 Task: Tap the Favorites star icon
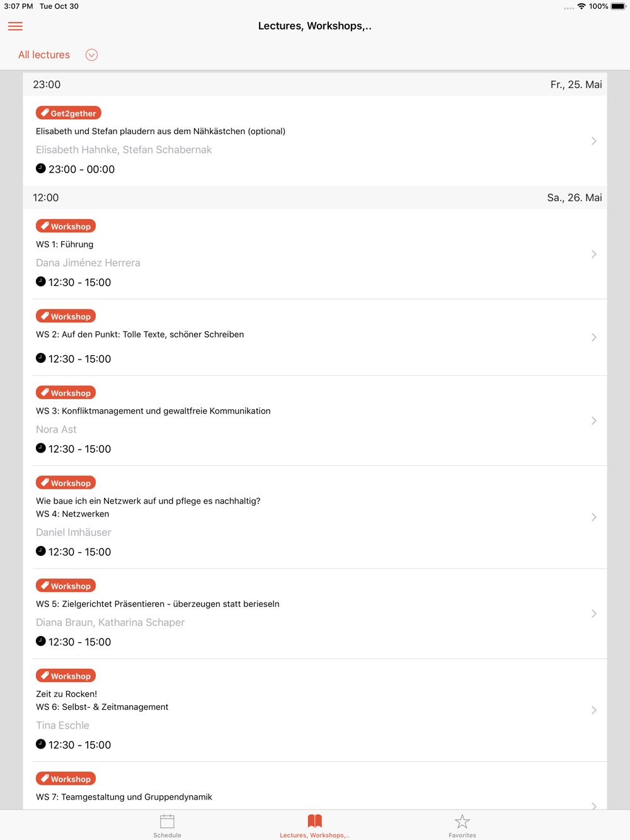pos(462,821)
